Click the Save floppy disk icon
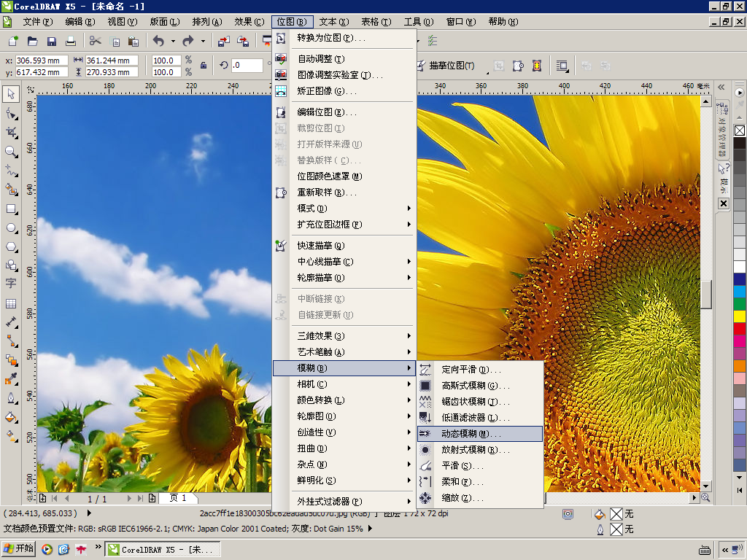747x560 pixels. tap(52, 42)
